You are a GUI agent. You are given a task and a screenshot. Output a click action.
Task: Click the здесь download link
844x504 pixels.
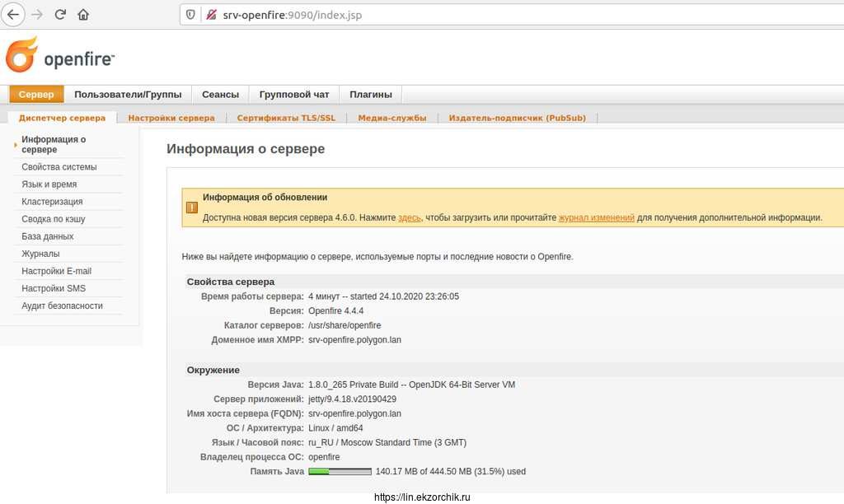click(x=409, y=218)
